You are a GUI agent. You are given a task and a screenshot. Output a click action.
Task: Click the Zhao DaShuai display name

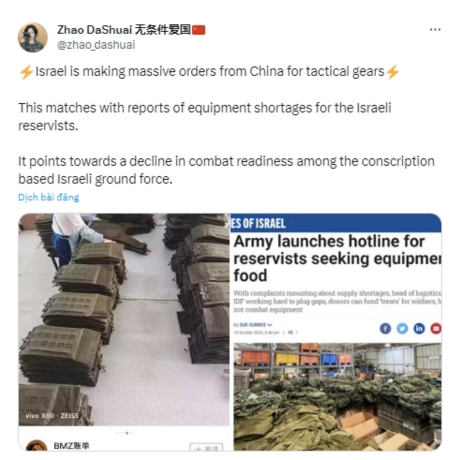coord(94,30)
